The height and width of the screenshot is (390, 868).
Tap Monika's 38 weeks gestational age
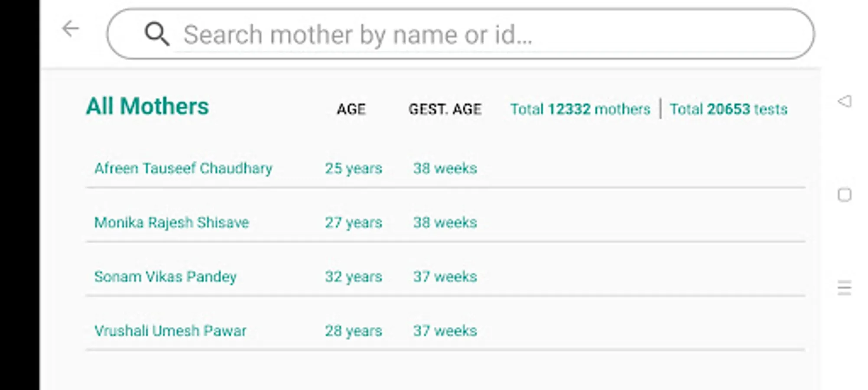445,222
